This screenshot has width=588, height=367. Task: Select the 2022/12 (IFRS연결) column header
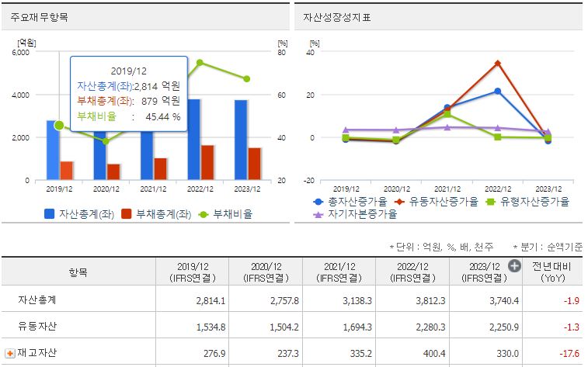click(412, 272)
